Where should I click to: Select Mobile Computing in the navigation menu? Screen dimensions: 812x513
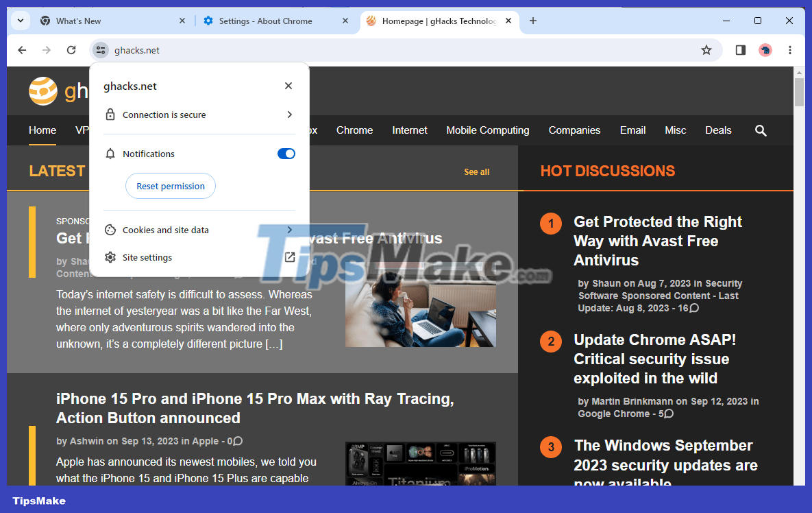coord(487,130)
